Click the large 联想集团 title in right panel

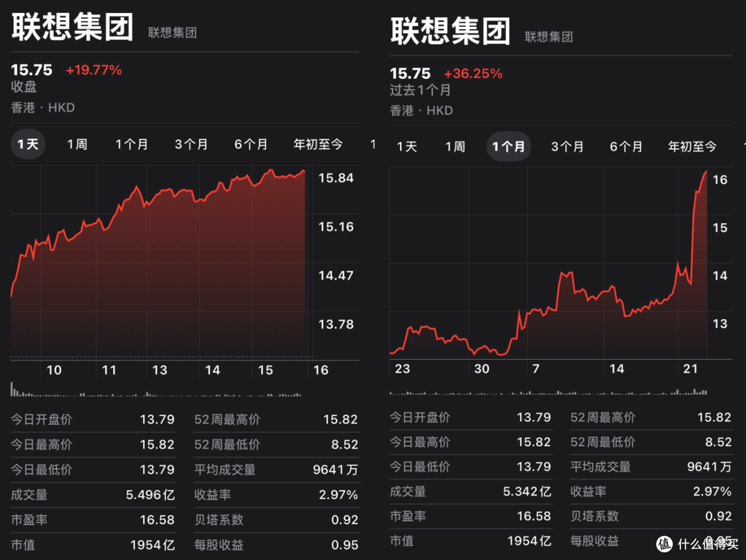450,31
